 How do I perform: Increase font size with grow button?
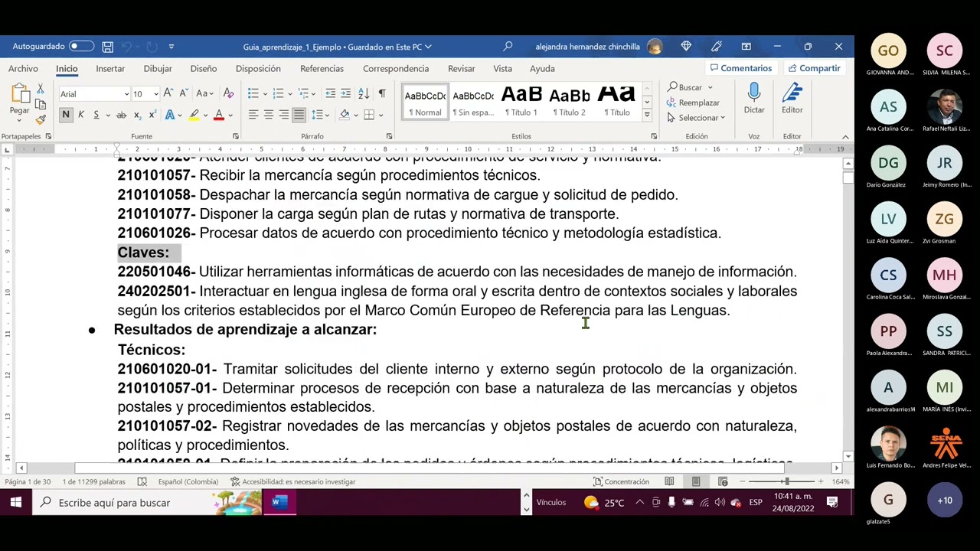point(168,93)
